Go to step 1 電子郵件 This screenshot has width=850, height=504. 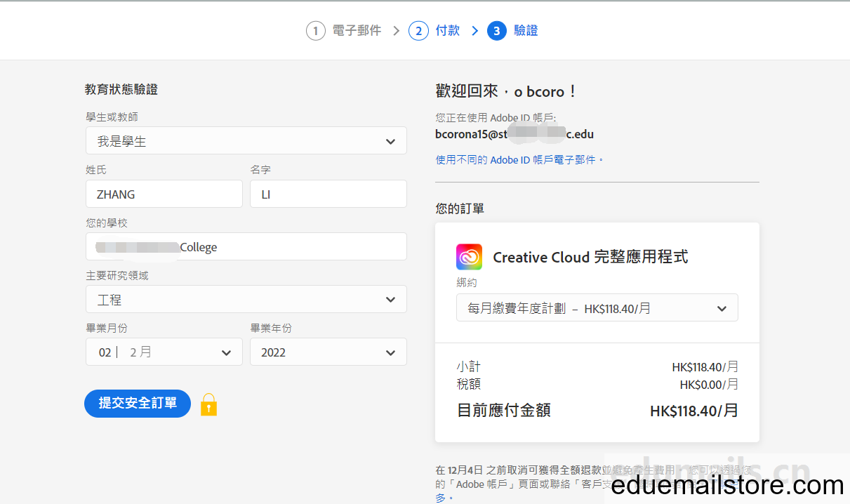(344, 31)
